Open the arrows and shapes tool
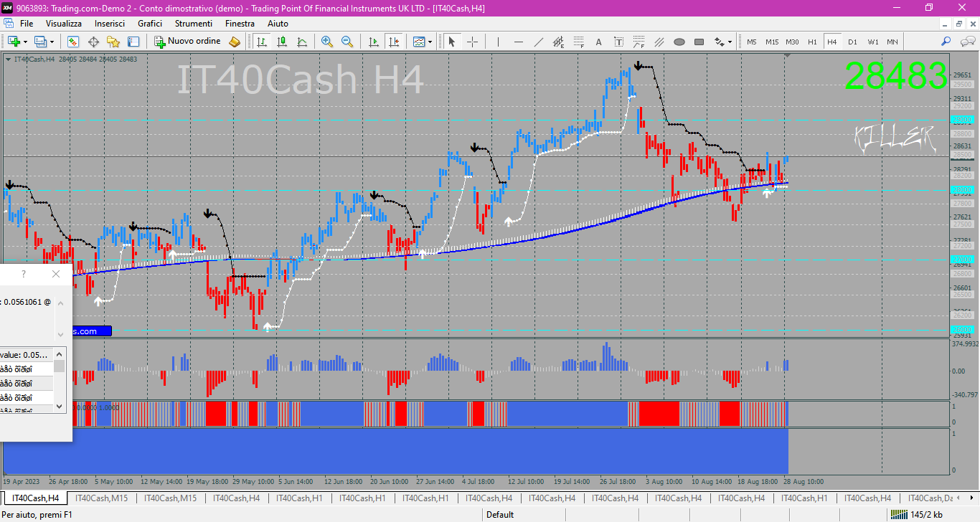The height and width of the screenshot is (522, 980). (719, 42)
